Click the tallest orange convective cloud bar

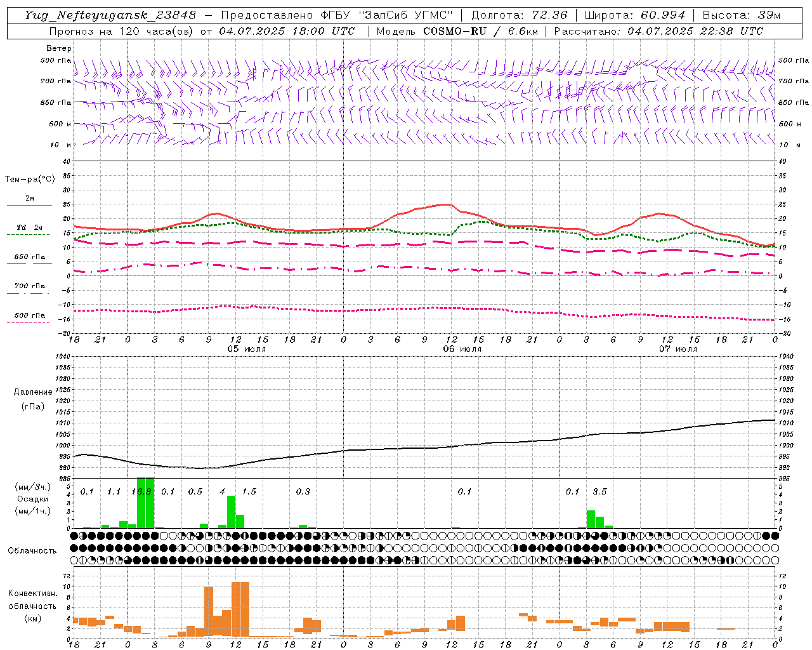240,609
